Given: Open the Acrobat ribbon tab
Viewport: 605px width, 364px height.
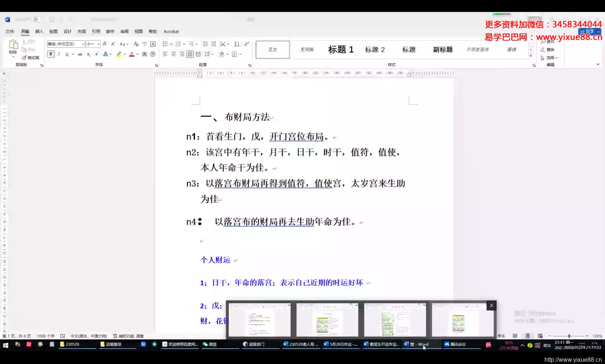Looking at the screenshot, I should tap(171, 31).
